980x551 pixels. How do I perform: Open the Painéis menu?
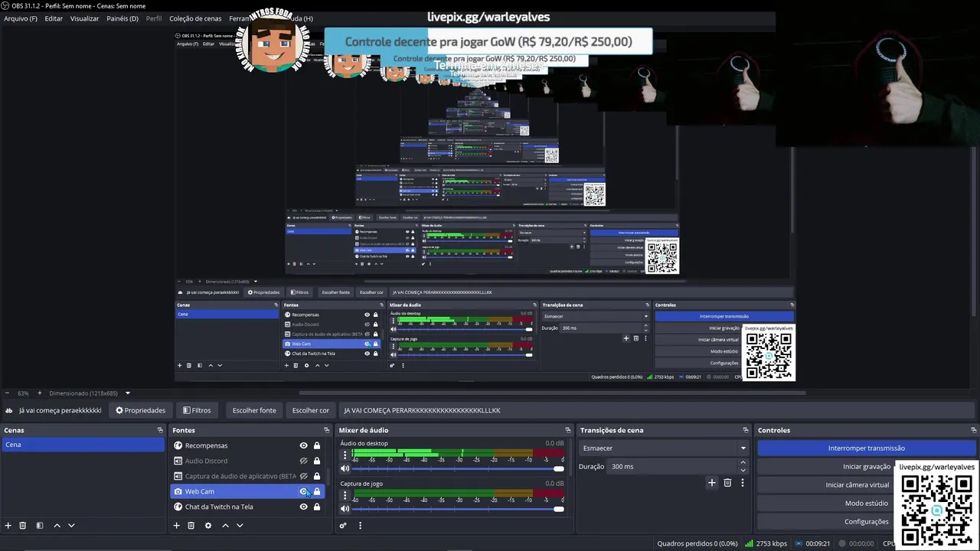[x=122, y=18]
